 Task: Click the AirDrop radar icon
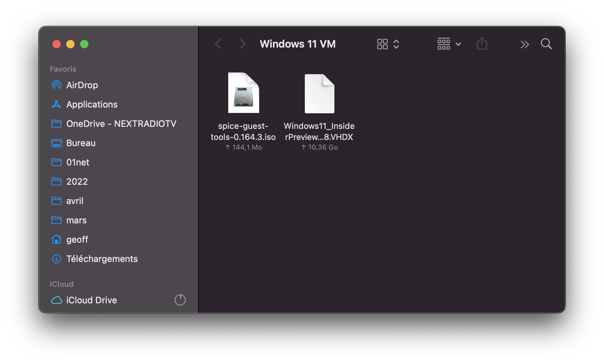tap(56, 85)
